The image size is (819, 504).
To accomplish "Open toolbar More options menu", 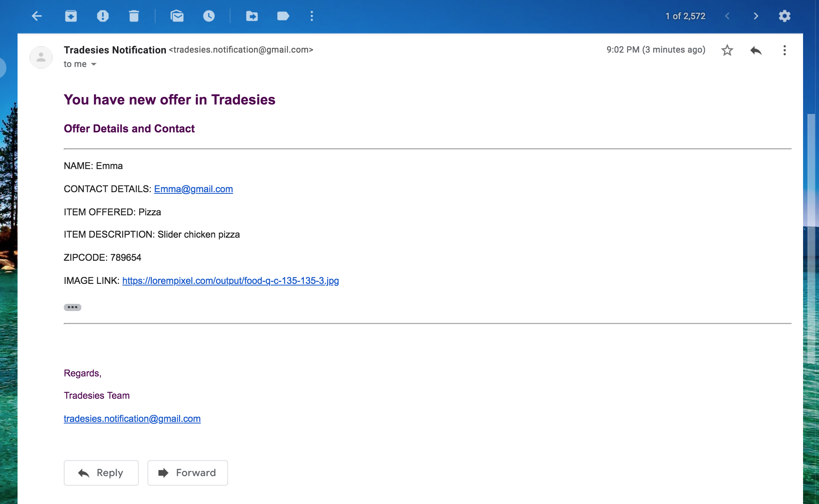I will [x=312, y=16].
